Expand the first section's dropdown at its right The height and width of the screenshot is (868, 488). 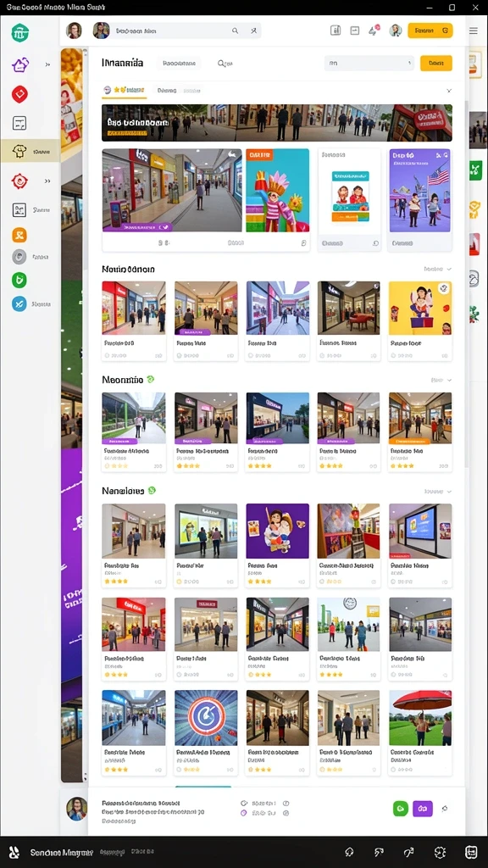coord(438,269)
